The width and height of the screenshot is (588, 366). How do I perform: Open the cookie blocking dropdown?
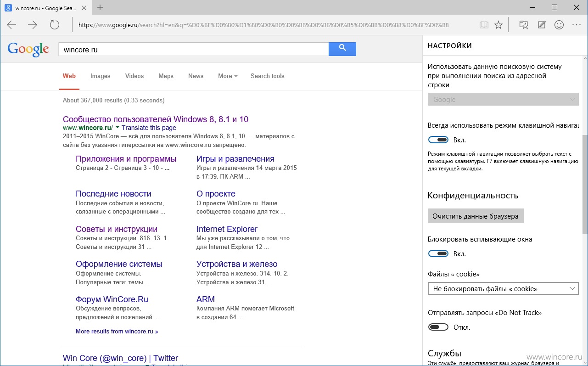point(503,288)
